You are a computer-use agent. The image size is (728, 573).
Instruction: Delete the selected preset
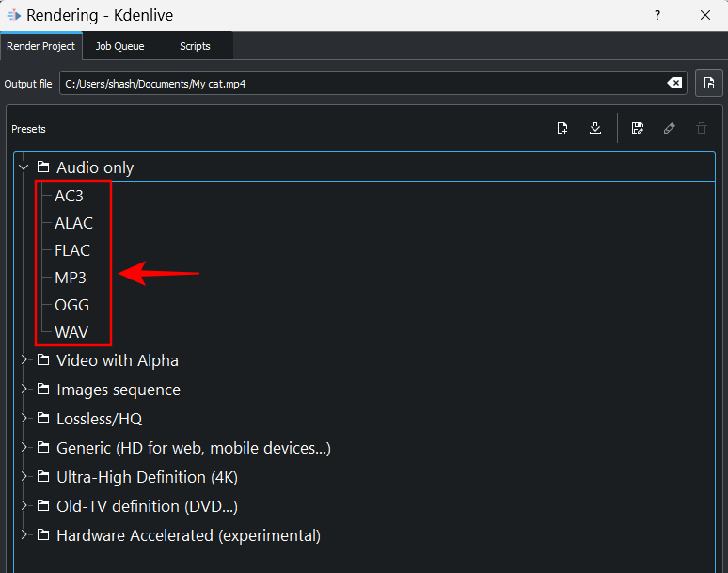(x=702, y=128)
